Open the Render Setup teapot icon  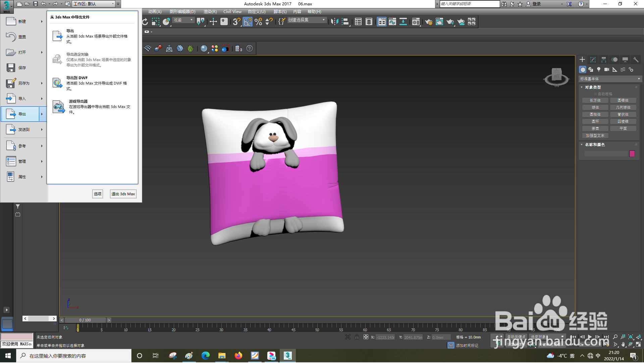tap(428, 22)
